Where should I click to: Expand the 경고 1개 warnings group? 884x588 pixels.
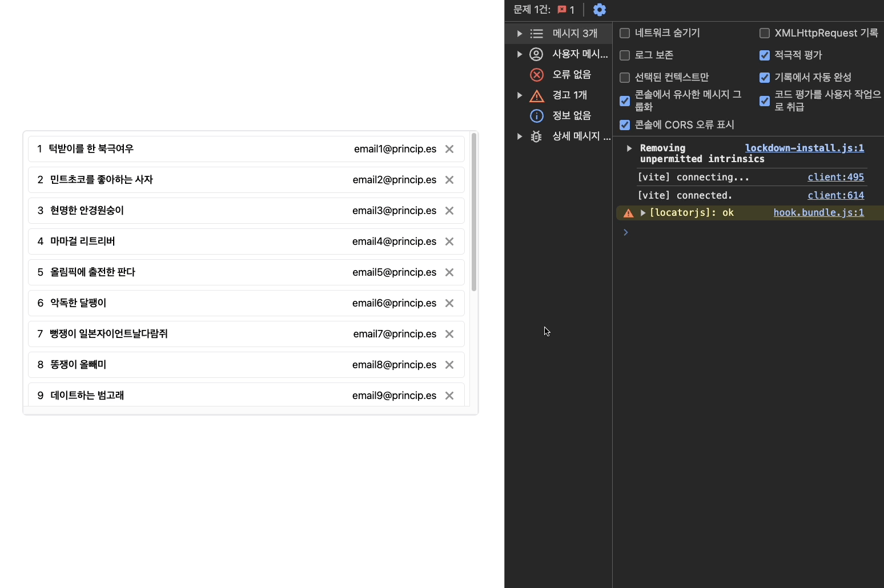click(x=519, y=95)
